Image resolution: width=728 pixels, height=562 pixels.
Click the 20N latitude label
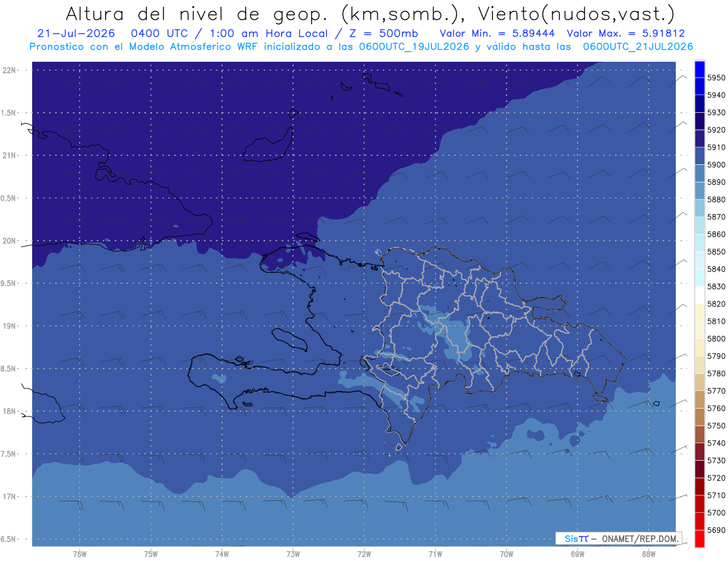pos(10,241)
